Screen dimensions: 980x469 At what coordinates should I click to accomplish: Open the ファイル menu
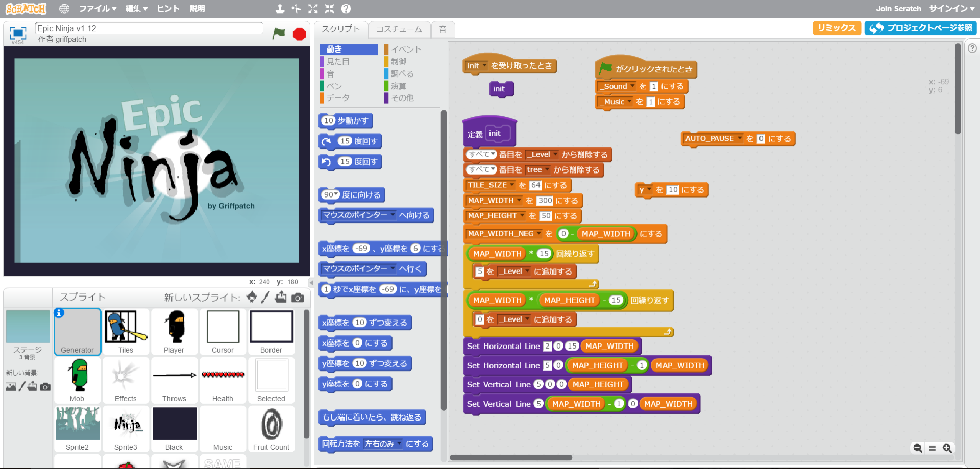[97, 9]
